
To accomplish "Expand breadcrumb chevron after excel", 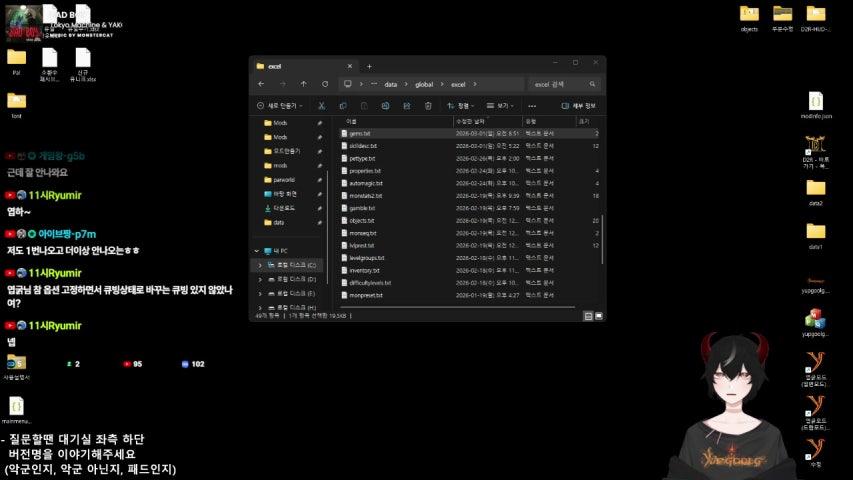I will 475,84.
